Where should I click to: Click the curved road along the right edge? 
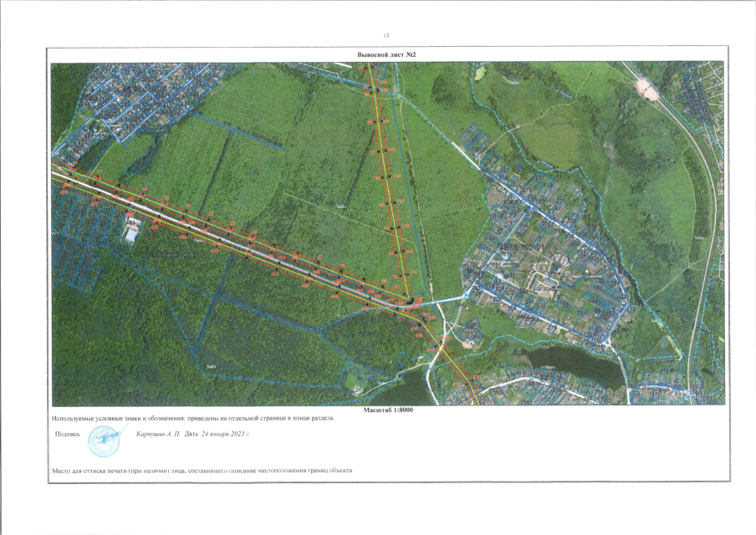click(708, 251)
